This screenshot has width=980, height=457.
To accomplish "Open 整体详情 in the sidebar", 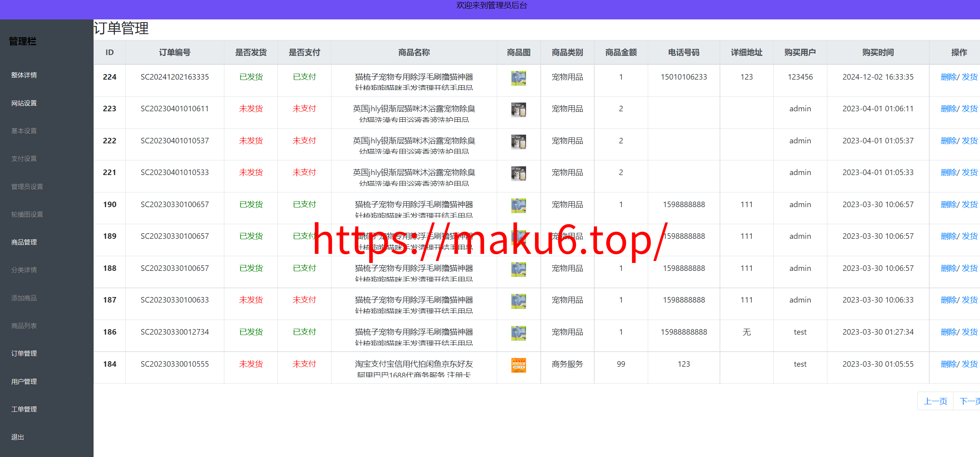I will [x=24, y=75].
